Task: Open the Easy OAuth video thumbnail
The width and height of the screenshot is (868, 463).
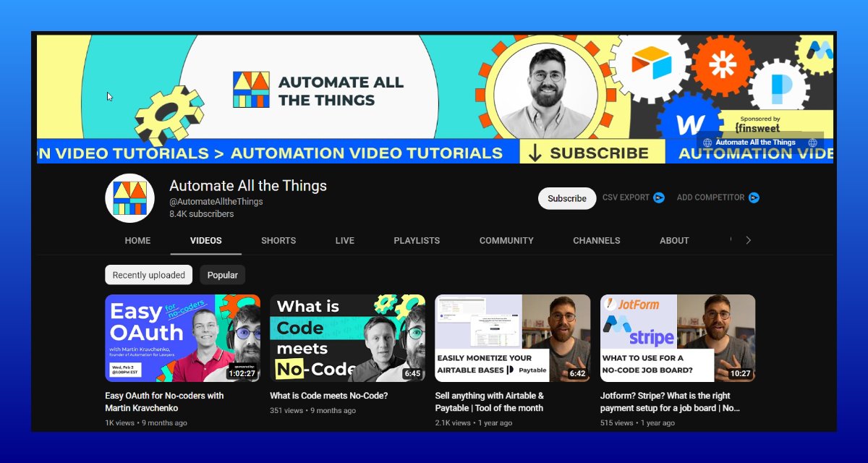Action: click(x=182, y=338)
